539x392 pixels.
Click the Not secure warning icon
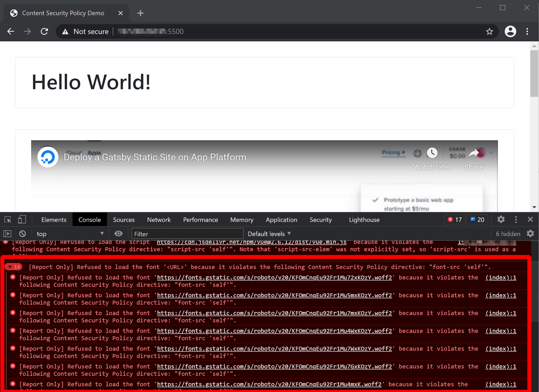coord(65,32)
